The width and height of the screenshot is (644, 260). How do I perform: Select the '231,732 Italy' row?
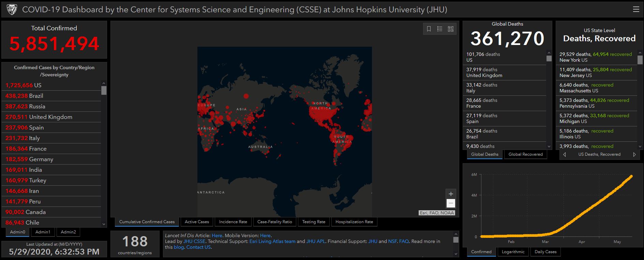51,138
